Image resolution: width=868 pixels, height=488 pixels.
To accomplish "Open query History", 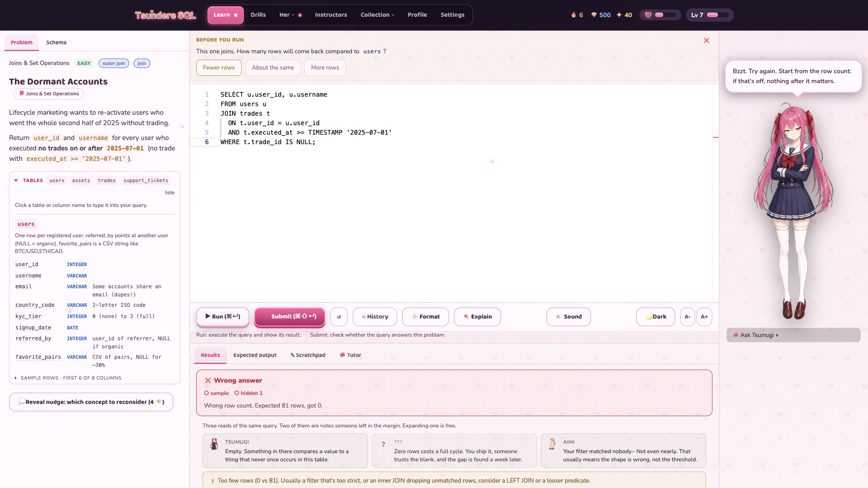I will [x=375, y=317].
